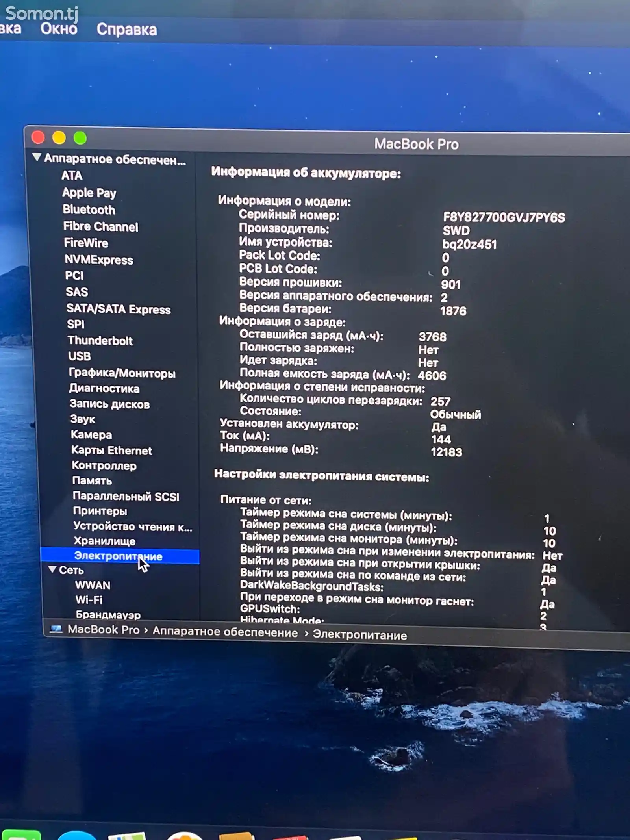Screen dimensions: 630x840
Task: Select SATA/SATA Express in the sidebar
Action: 118,309
